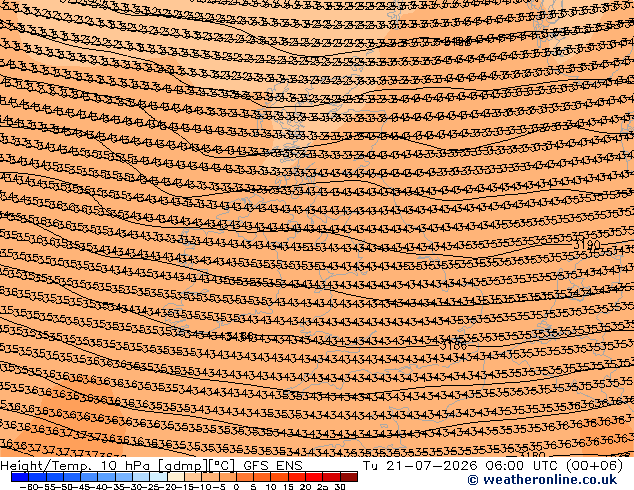Select the Height/Temp. 10 hPa title text

click(x=76, y=466)
